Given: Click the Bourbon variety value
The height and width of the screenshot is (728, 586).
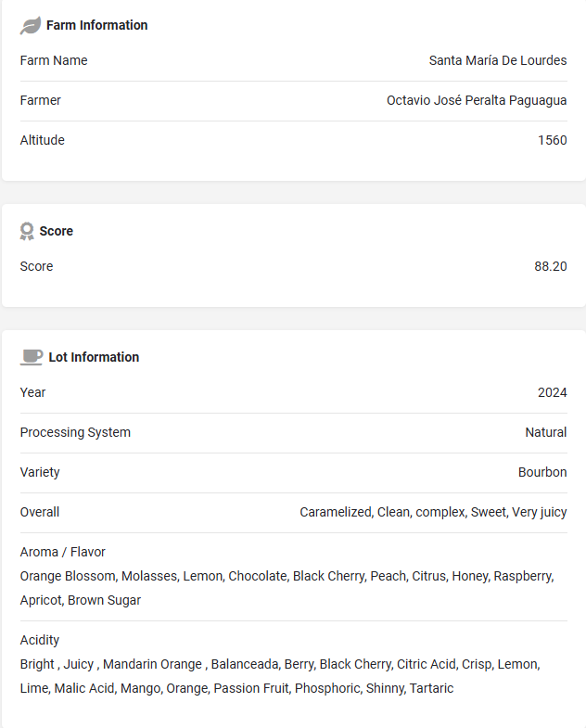Looking at the screenshot, I should click(x=542, y=472).
